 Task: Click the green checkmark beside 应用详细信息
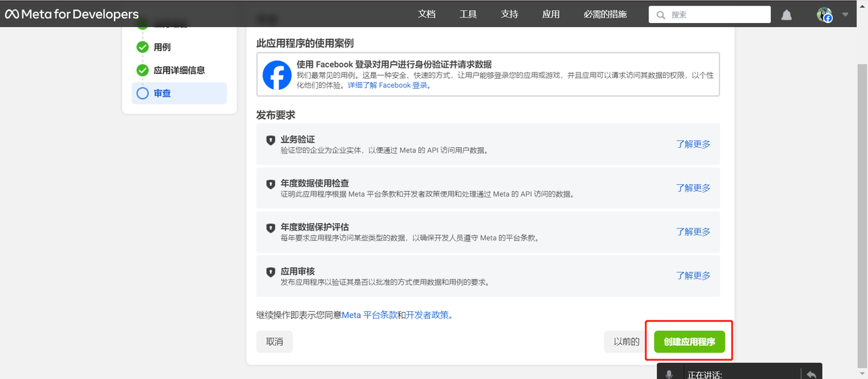coord(142,71)
